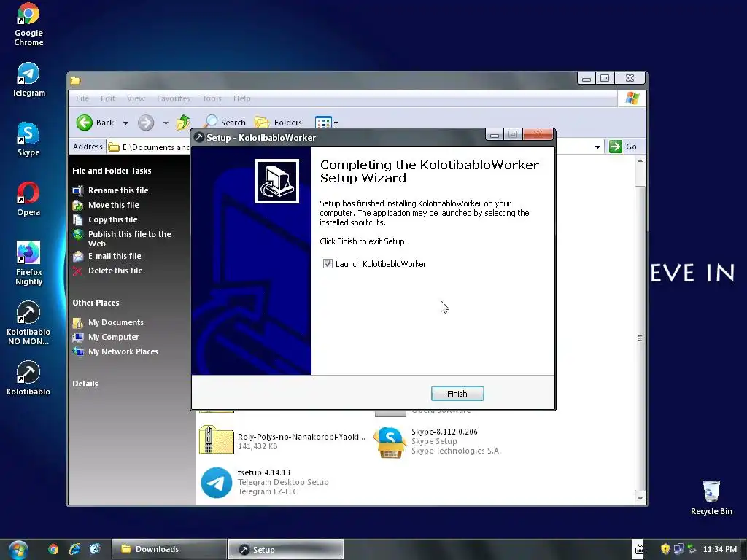Screen dimensions: 747x560
Task: Open Kolotibablo NO MON desktop shortcut
Action: coord(28,323)
